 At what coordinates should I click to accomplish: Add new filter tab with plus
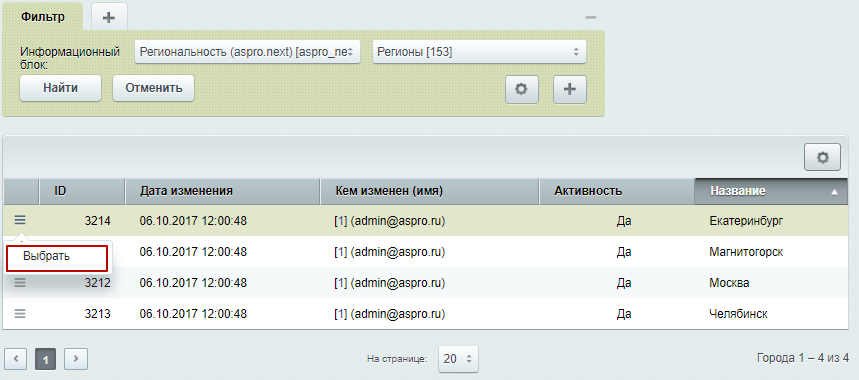coord(109,17)
